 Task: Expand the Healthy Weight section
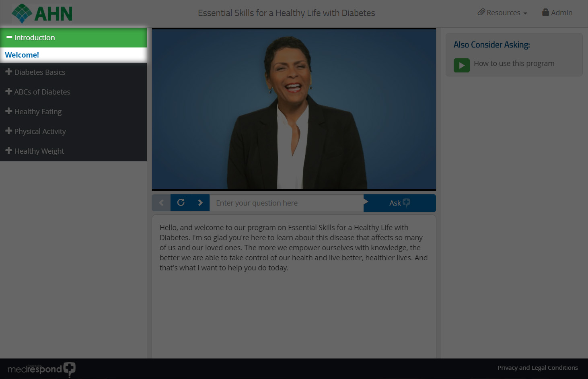point(39,151)
